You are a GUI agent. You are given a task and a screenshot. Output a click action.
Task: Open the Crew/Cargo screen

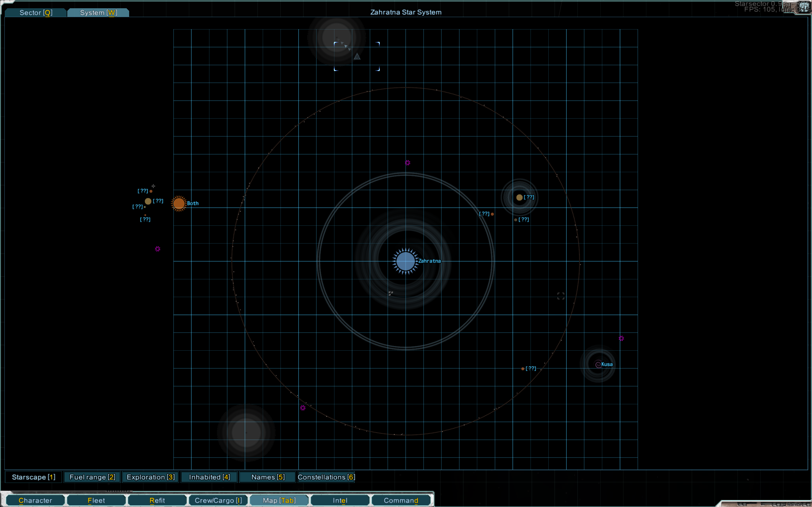[218, 500]
